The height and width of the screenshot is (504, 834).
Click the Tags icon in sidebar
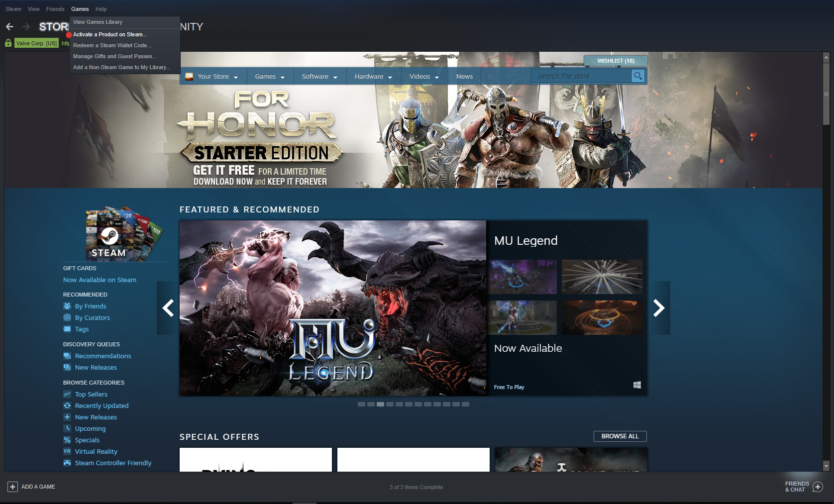[x=67, y=329]
